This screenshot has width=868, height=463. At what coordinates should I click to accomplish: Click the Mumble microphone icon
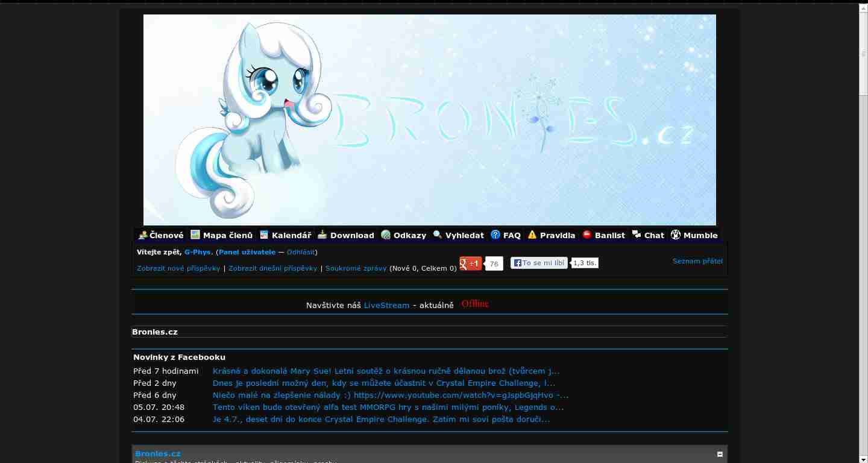[676, 235]
